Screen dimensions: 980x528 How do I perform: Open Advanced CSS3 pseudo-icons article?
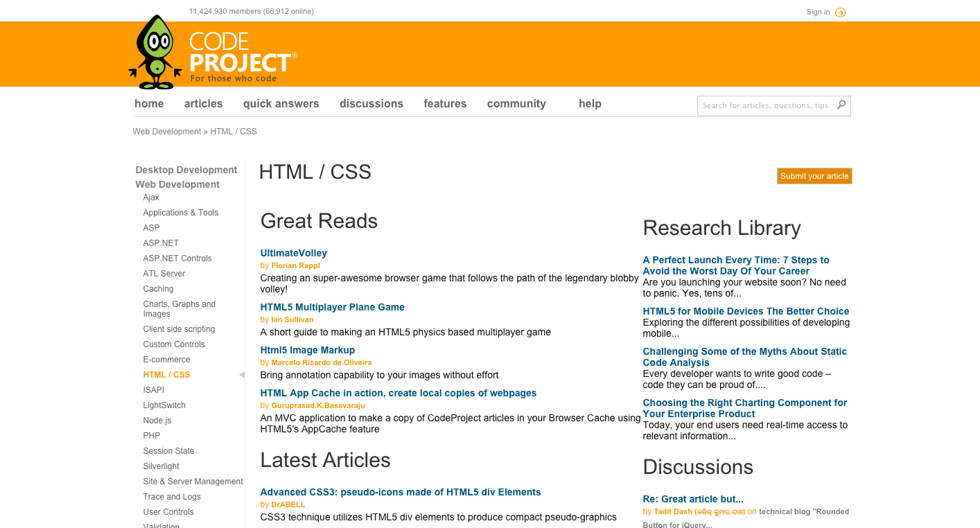coord(401,493)
